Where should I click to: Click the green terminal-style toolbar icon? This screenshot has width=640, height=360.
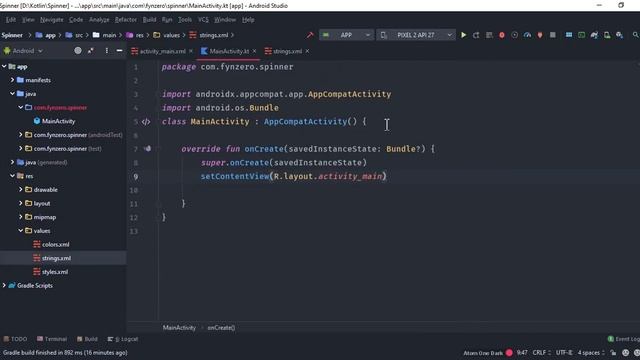(x=581, y=35)
